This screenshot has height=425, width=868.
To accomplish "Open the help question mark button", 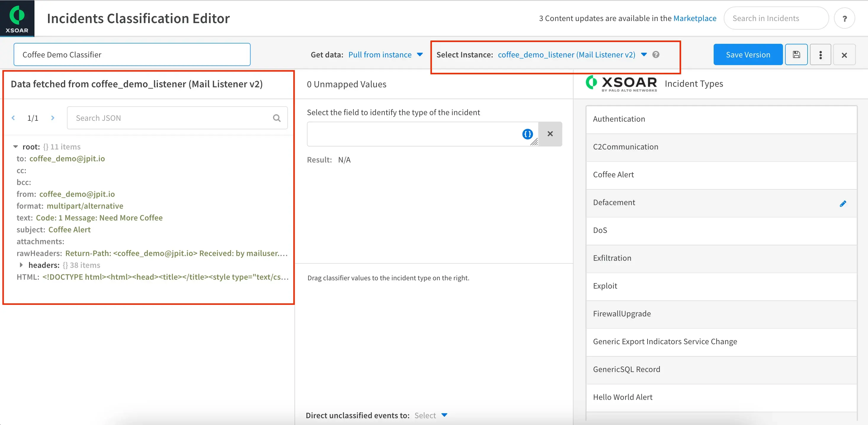I will point(844,19).
